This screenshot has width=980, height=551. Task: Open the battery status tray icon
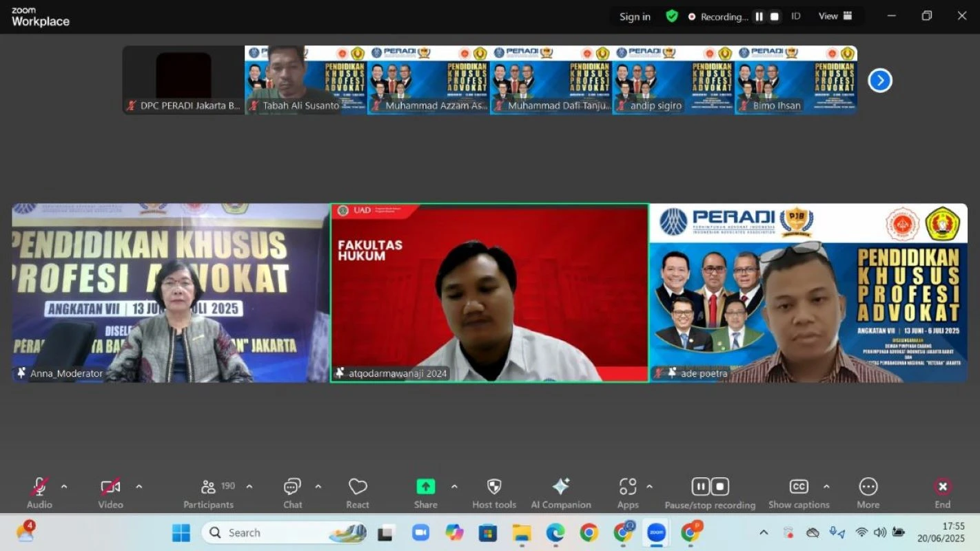click(899, 532)
